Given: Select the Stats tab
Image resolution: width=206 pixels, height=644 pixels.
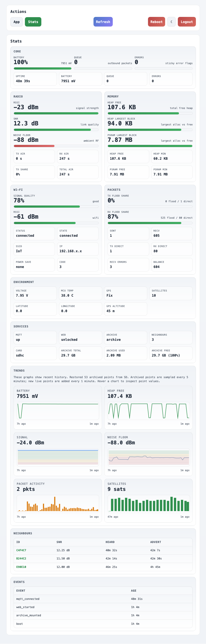Looking at the screenshot, I should click(33, 22).
